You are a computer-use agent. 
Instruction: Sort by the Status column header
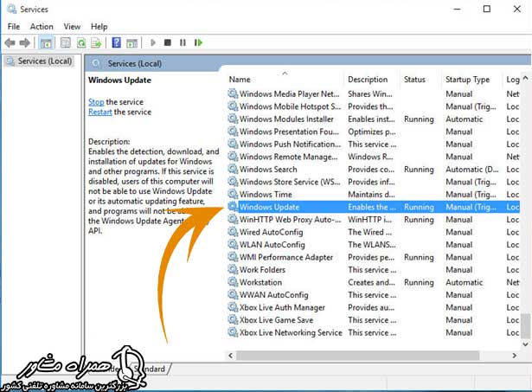pos(414,80)
